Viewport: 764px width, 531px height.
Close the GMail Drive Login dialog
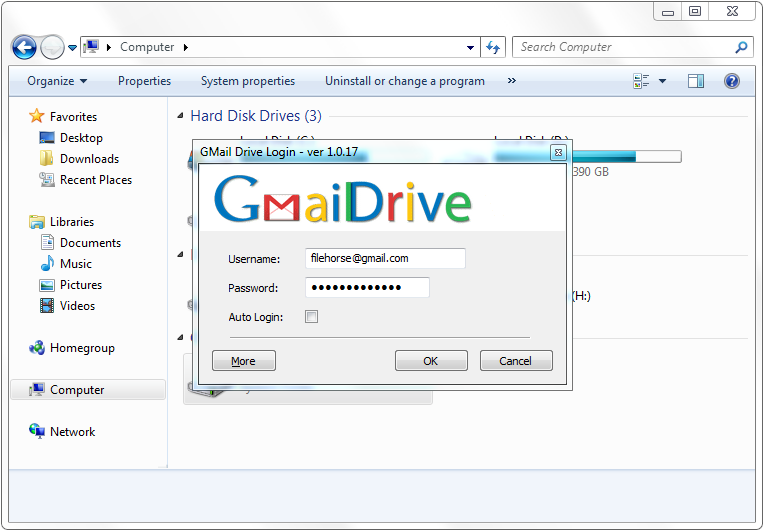[x=558, y=152]
